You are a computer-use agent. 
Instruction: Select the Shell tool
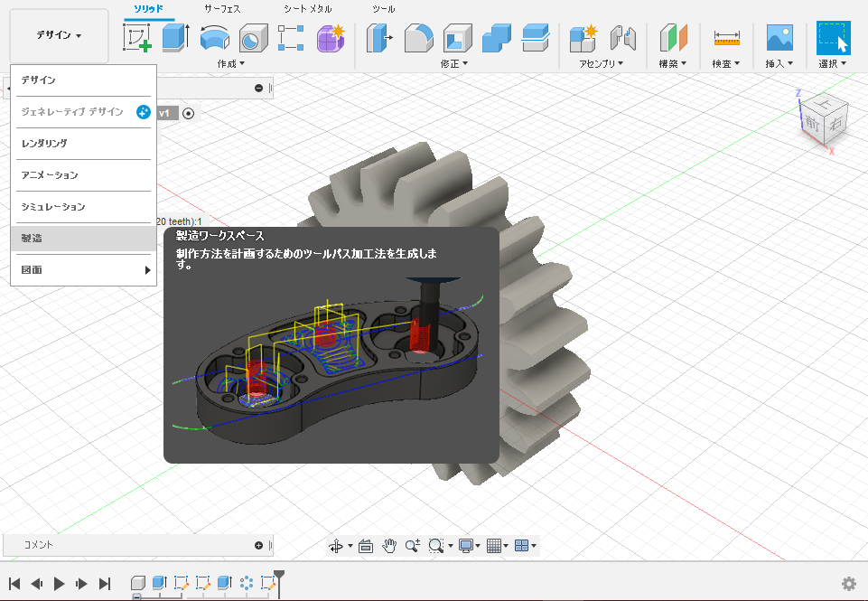point(458,38)
